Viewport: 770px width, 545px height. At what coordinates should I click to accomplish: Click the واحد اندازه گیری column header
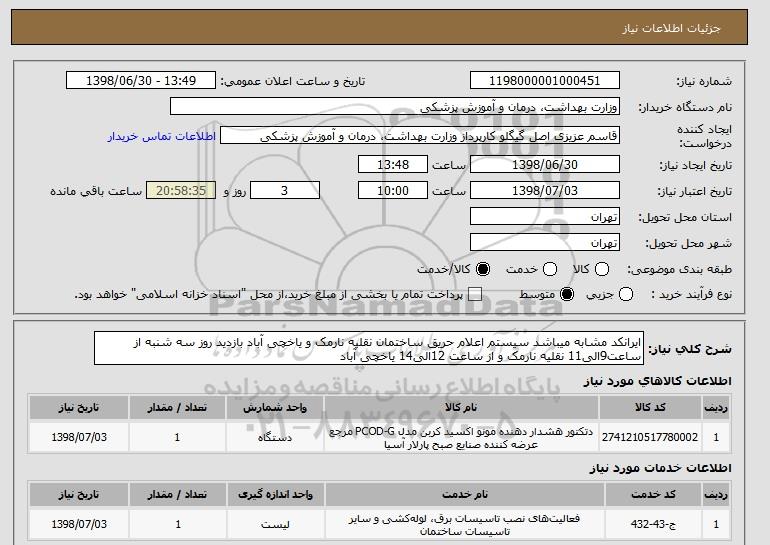[x=275, y=494]
